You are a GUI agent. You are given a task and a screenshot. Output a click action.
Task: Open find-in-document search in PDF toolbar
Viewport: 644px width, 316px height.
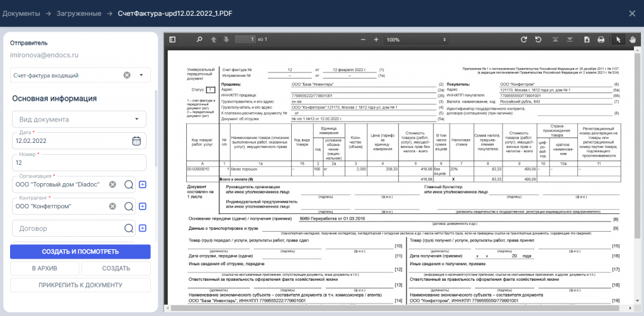(x=199, y=40)
